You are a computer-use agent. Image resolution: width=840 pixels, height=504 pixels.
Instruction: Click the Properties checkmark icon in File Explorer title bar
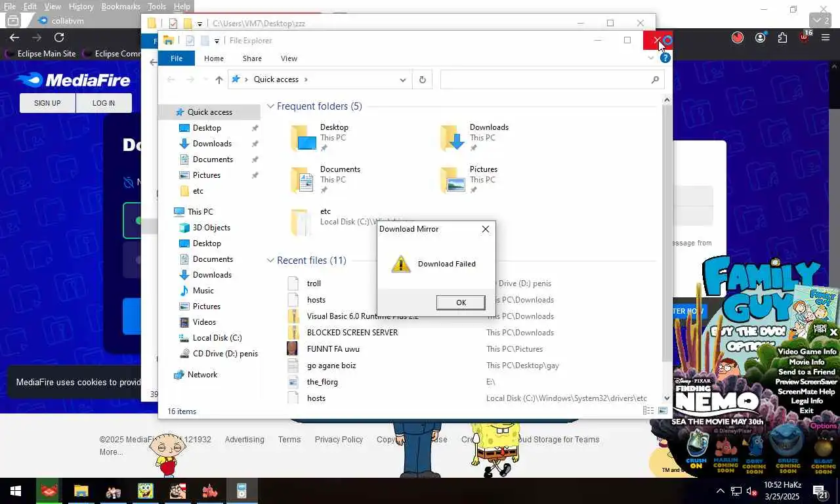pyautogui.click(x=189, y=41)
